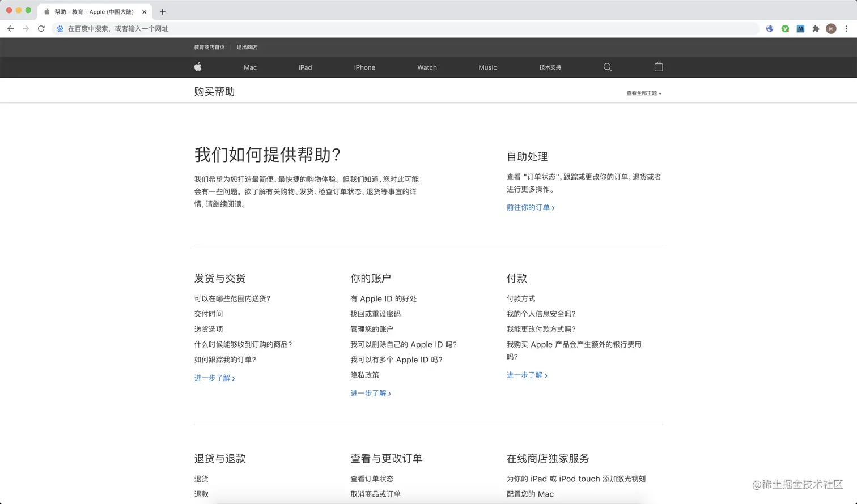Image resolution: width=857 pixels, height=504 pixels.
Task: Open 如何跟踪我的订单？ link
Action: [x=225, y=360]
